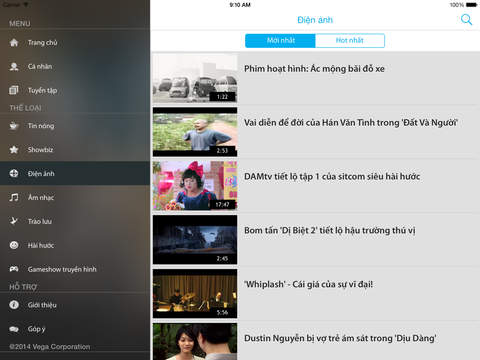
Task: Switch to the Hot nhất tab
Action: pos(350,41)
